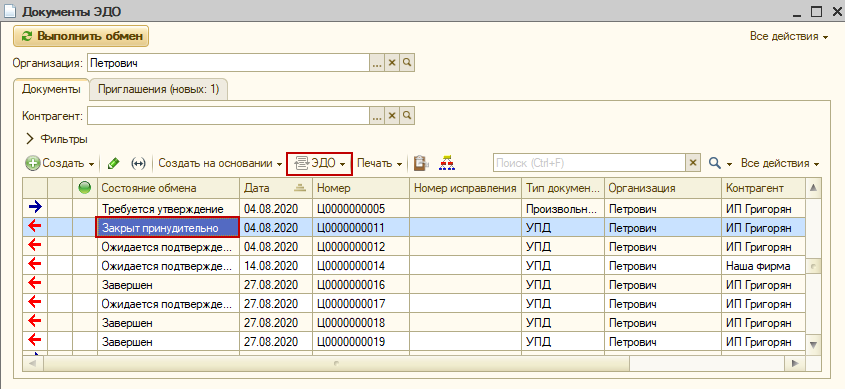Select the Документы tab
845x389 pixels.
pos(51,89)
